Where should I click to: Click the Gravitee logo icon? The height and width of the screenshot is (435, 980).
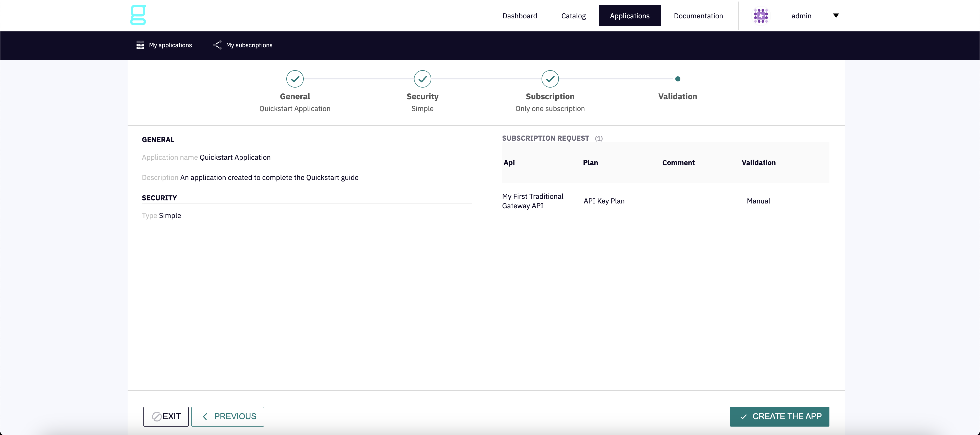138,15
